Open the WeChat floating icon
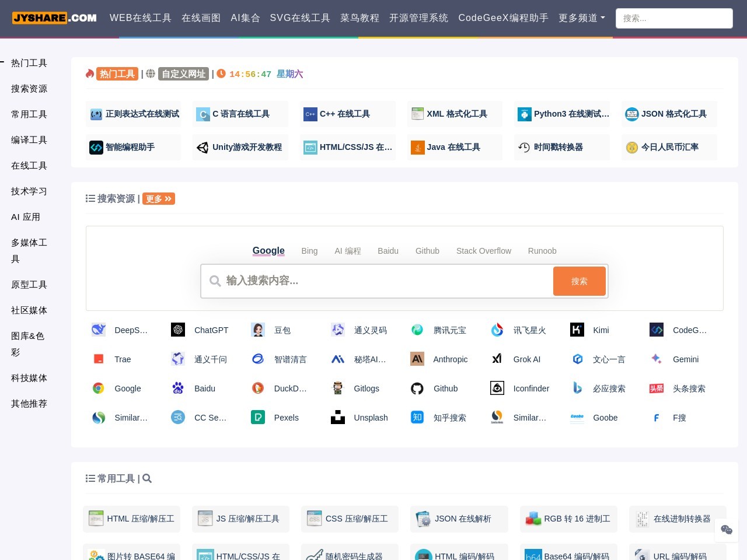This screenshot has width=747, height=560. pos(727,530)
